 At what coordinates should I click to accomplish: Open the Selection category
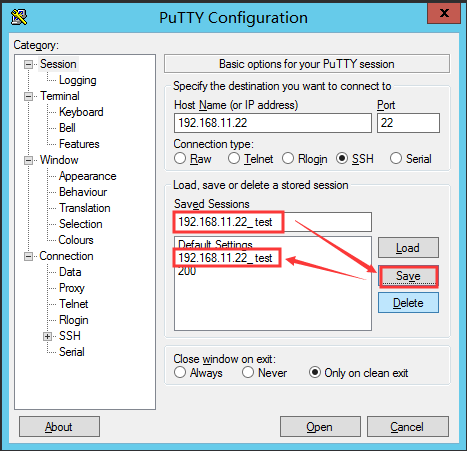81,224
